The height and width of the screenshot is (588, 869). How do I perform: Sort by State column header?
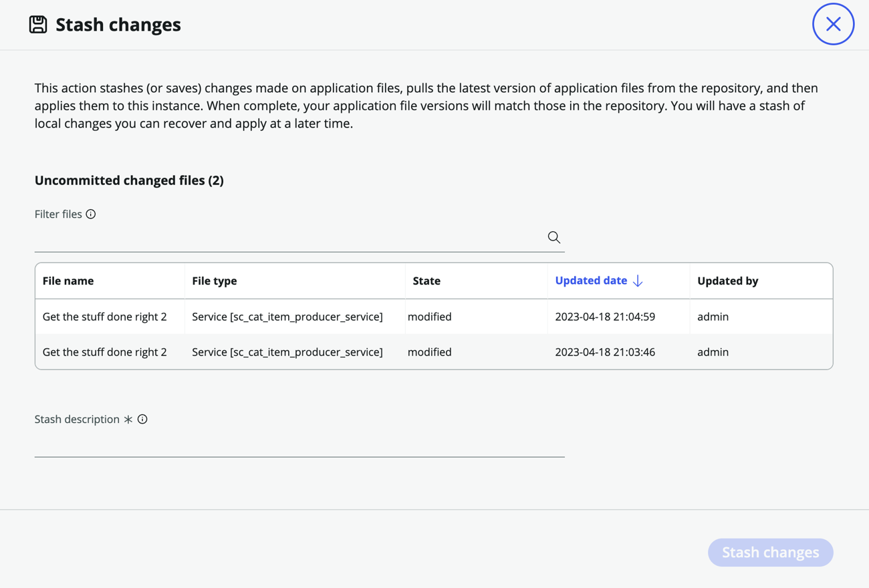[x=426, y=281]
